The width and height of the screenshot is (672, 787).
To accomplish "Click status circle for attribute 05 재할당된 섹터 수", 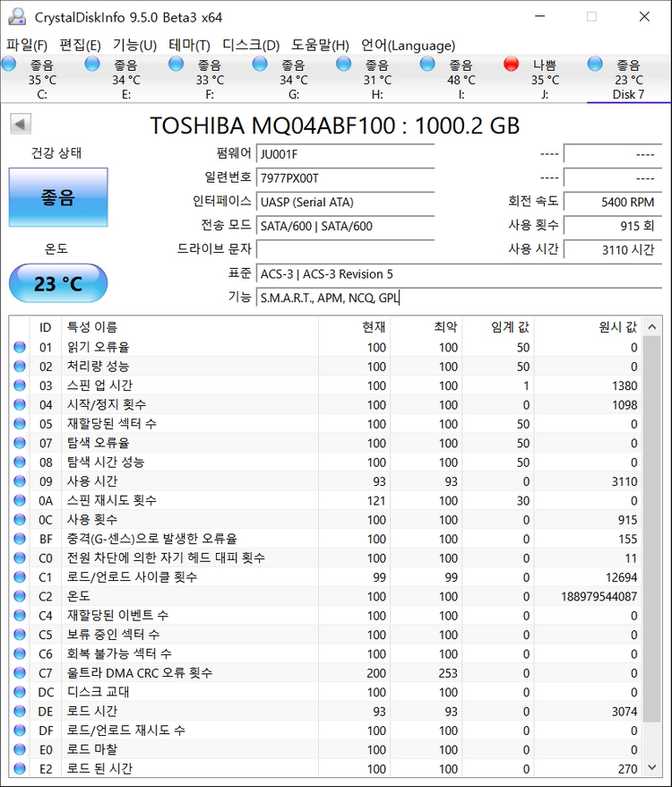I will click(x=20, y=424).
